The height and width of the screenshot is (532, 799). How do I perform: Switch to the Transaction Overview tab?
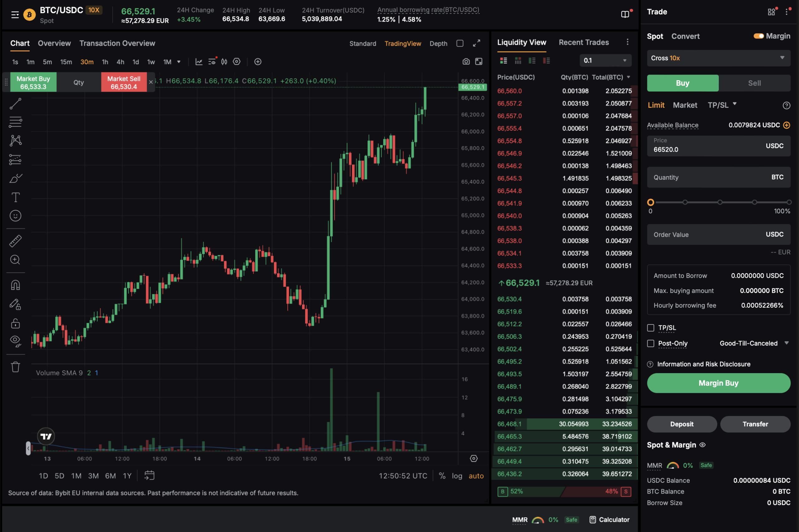pos(117,43)
